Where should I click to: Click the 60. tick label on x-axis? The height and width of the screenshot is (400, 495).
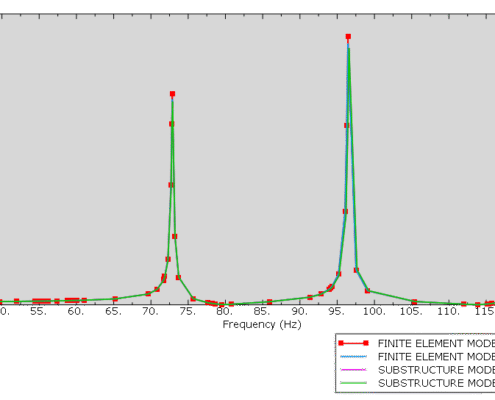pos(76,312)
